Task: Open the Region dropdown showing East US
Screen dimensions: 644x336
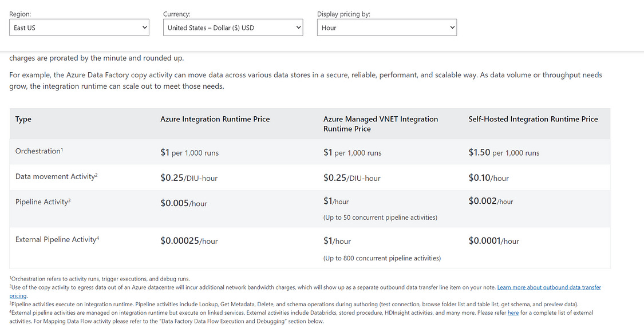Action: coord(79,27)
